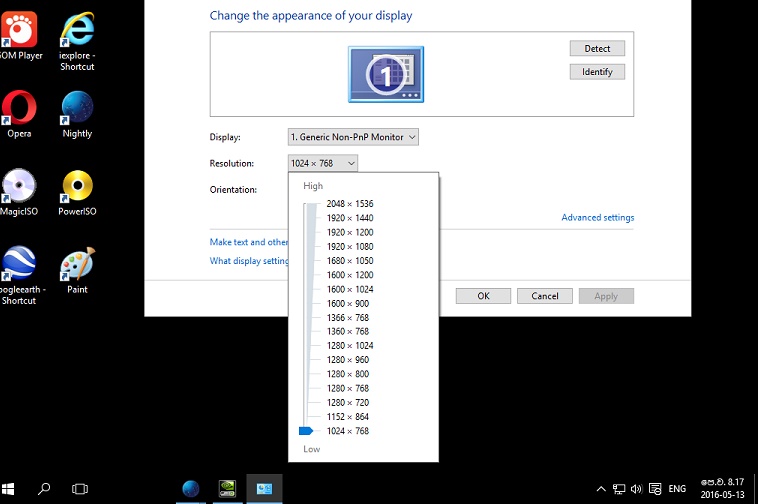Click the volume speaker tray icon

[x=636, y=489]
